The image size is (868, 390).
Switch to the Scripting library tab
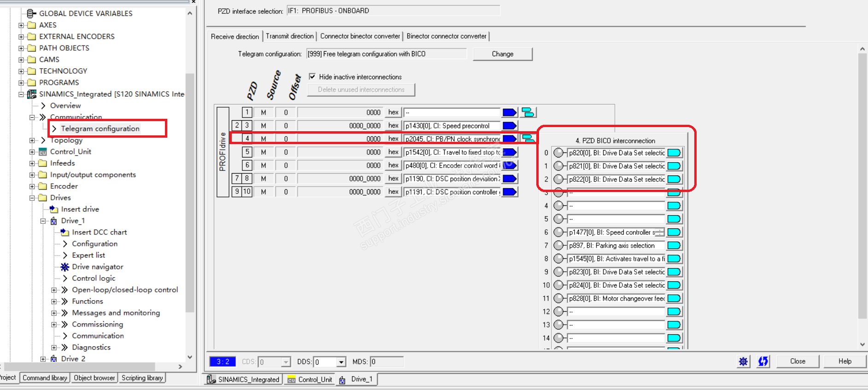[142, 378]
